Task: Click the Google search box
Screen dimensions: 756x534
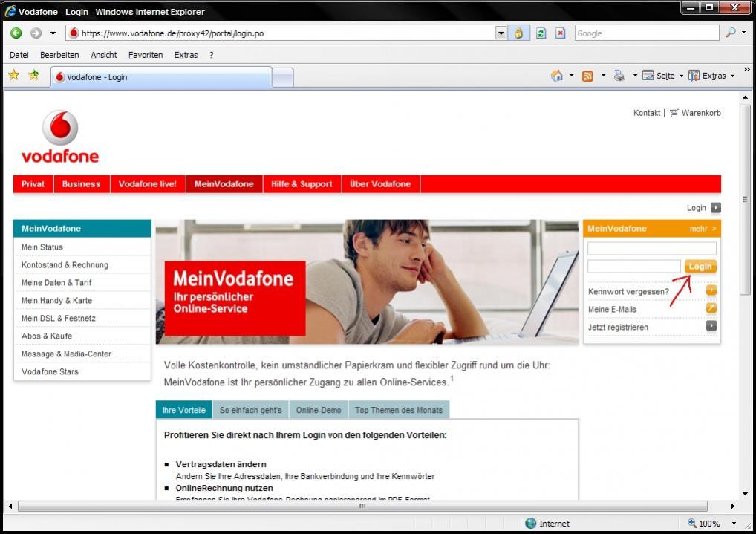Action: click(x=647, y=33)
